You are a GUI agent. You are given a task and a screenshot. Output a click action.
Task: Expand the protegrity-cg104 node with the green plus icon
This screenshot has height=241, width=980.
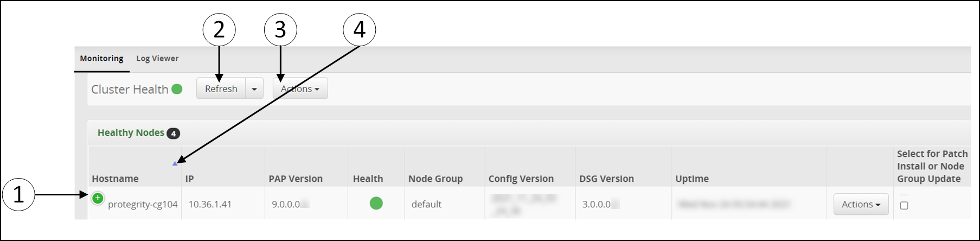pyautogui.click(x=98, y=198)
